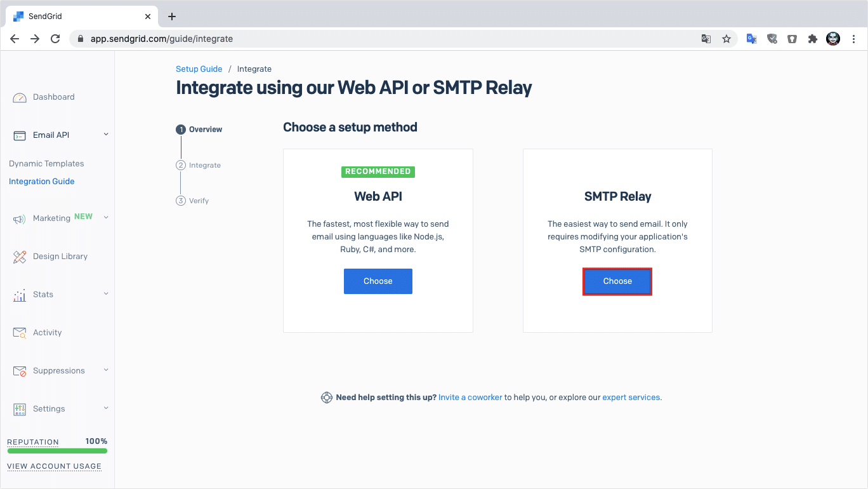
Task: Reload the page with the refresh icon
Action: 55,39
